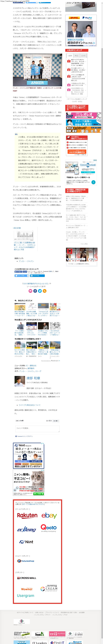
Task: Open the Nint Research competitor ad
Action: point(29,455)
